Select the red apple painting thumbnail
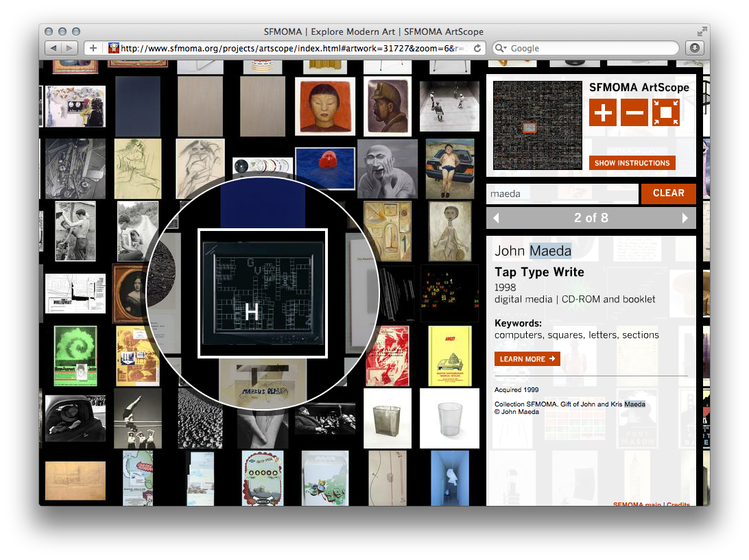The image size is (749, 560). coord(324,167)
